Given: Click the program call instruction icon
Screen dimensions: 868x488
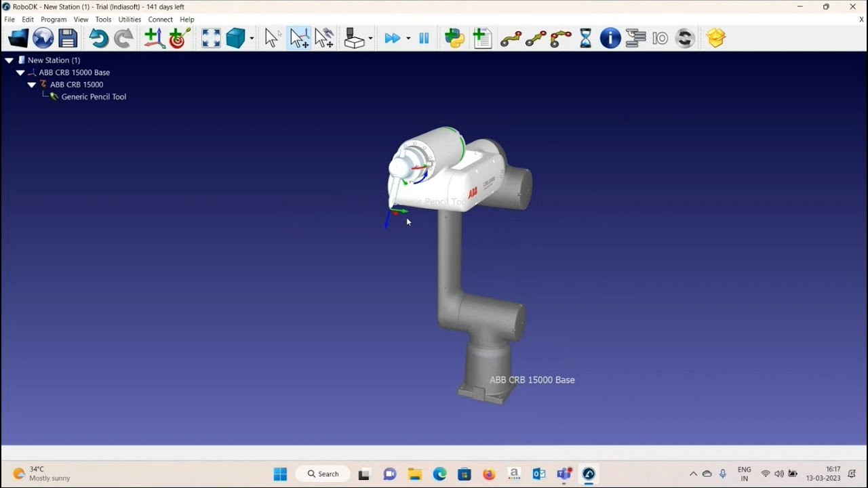Looking at the screenshot, I should click(635, 38).
